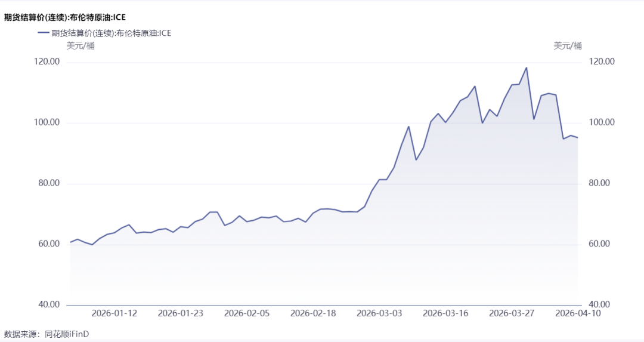
Task: Click the 数据来源：同花顺iFinD source note
Action: tap(47, 334)
